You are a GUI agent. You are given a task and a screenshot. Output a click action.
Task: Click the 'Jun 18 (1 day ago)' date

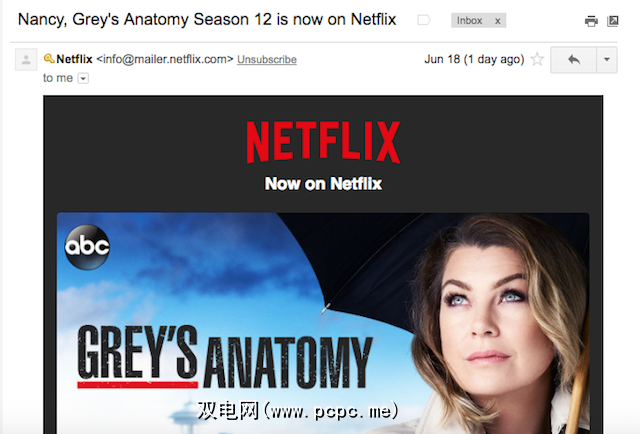coord(474,60)
